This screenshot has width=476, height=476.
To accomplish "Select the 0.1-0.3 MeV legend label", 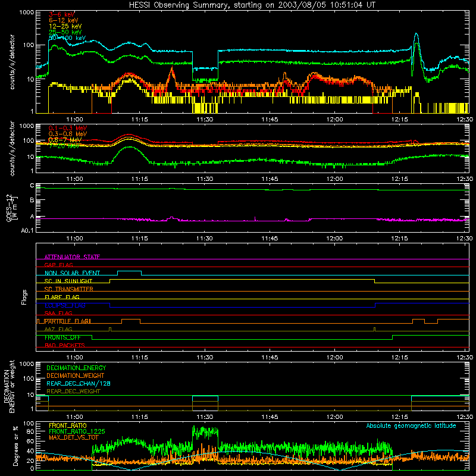I will 68,128.
